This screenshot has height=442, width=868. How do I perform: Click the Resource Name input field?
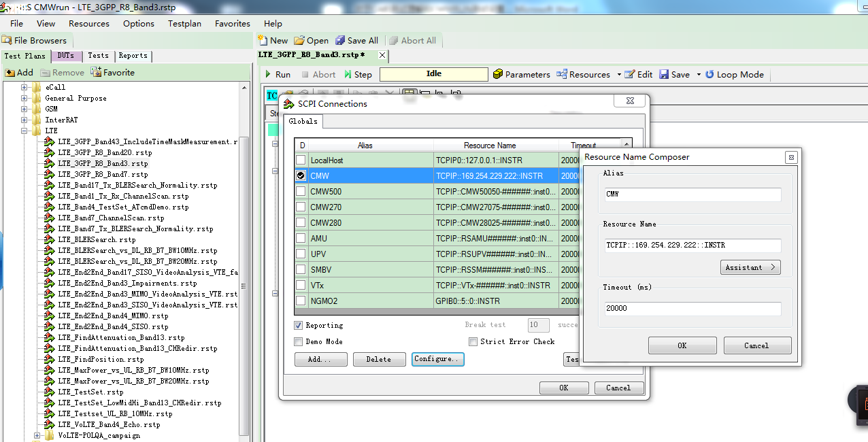693,245
